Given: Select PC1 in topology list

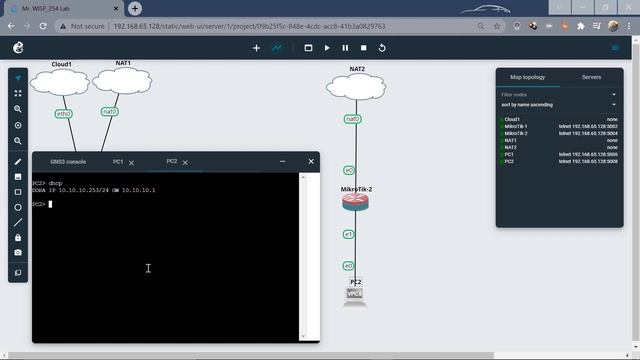Looking at the screenshot, I should click(x=509, y=154).
